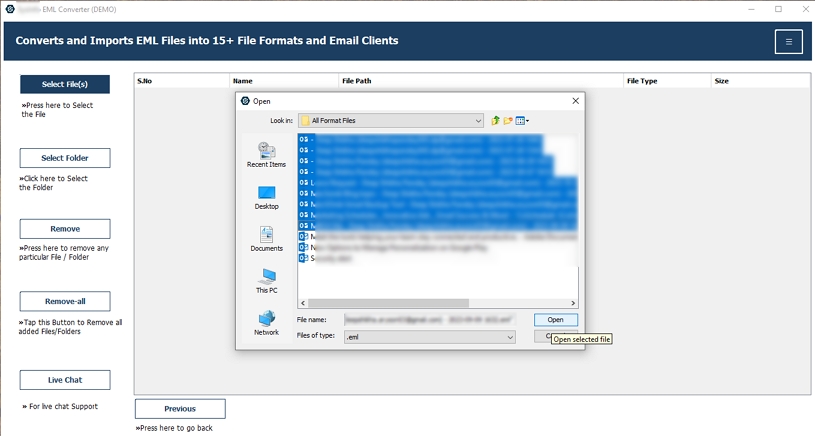Go up one folder level icon

[495, 121]
